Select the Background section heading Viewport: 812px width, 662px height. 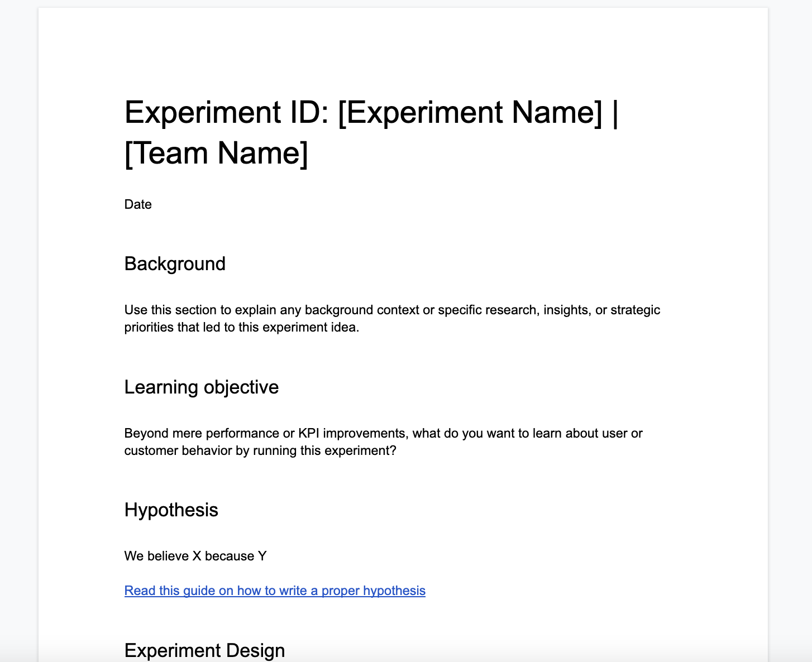[175, 263]
